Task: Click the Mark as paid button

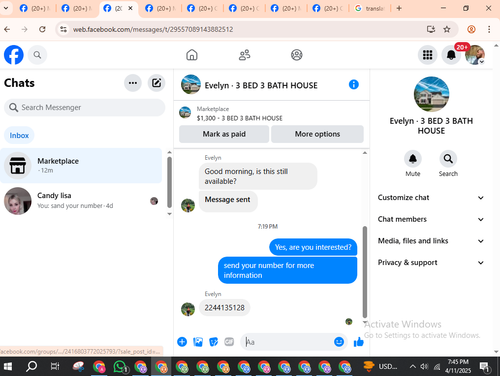Action: tap(224, 134)
